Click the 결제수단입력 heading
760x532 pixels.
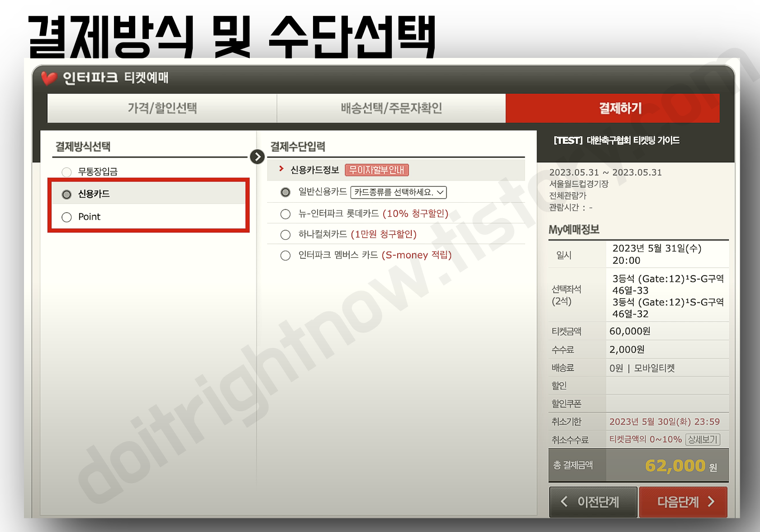click(x=298, y=147)
